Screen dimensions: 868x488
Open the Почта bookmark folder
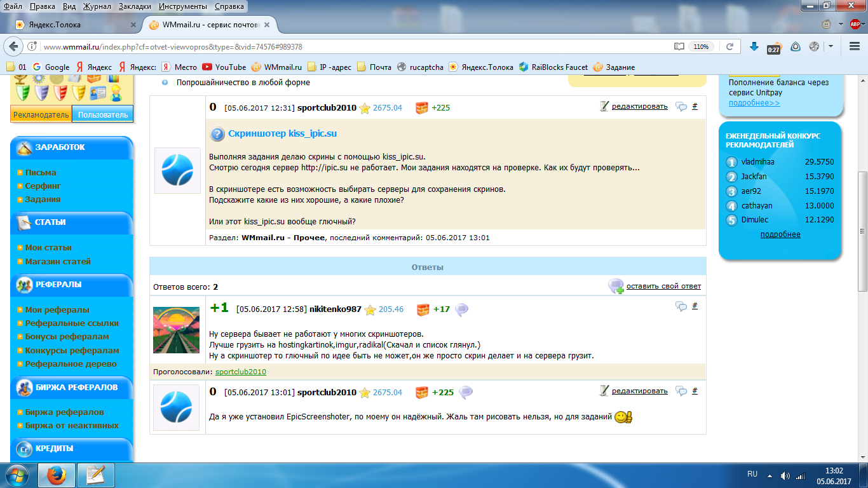(374, 67)
